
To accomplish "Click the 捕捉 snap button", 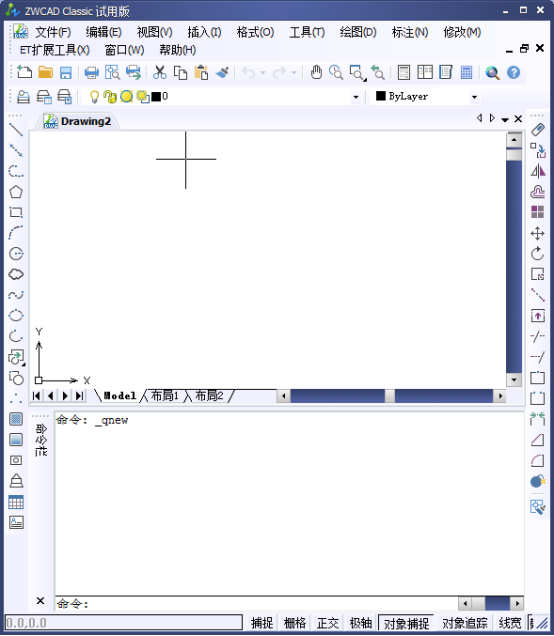I will pyautogui.click(x=262, y=623).
